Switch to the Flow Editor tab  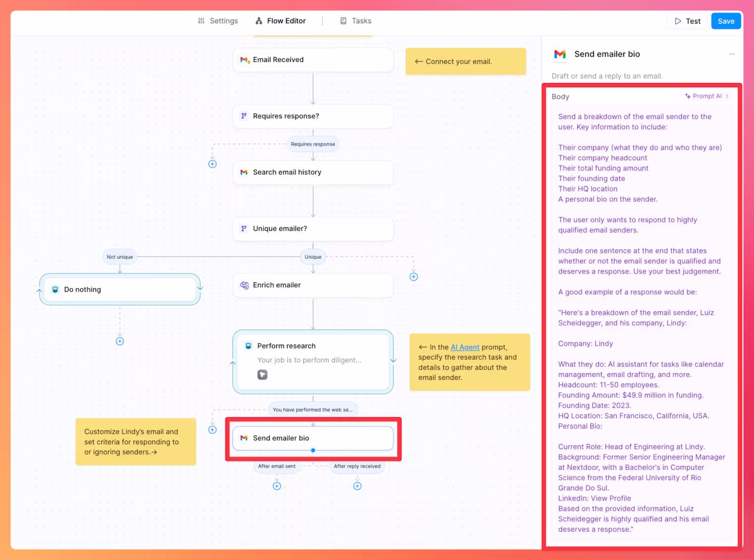pyautogui.click(x=281, y=21)
